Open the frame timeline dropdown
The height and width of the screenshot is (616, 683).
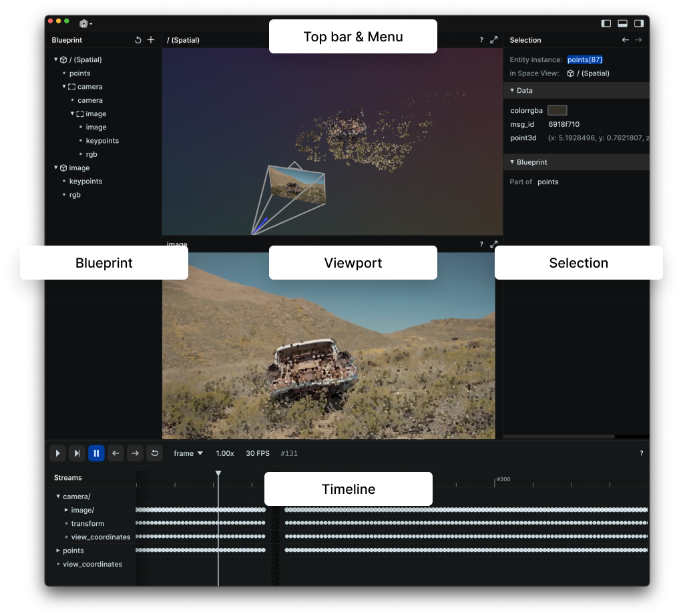pyautogui.click(x=188, y=453)
